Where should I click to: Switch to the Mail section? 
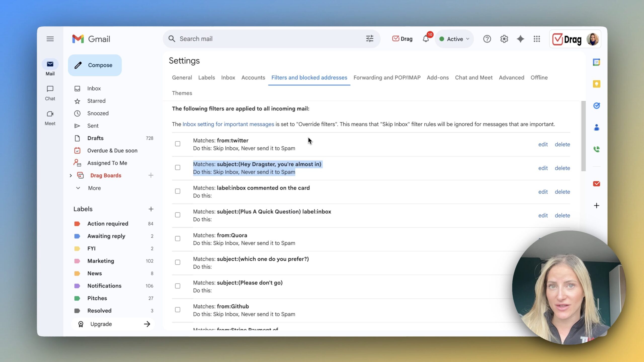pos(50,68)
